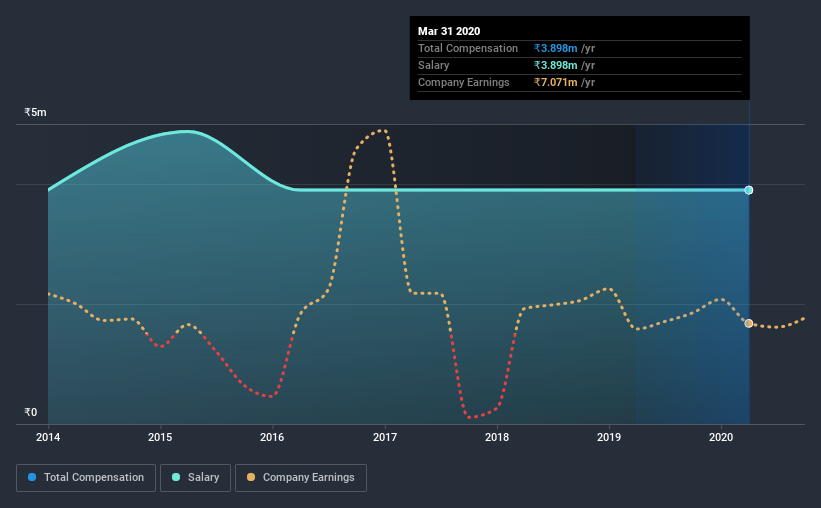The width and height of the screenshot is (821, 508).
Task: Click the 2017 x-axis label
Action: point(385,437)
